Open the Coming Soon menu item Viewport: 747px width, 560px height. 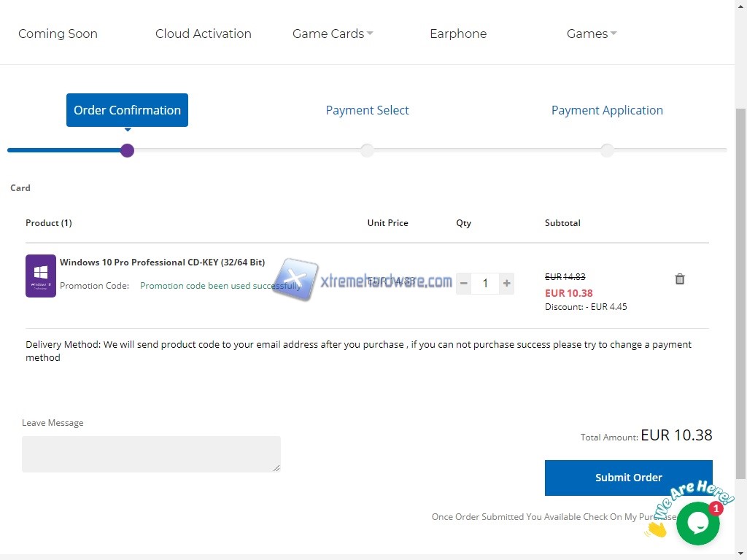tap(58, 34)
